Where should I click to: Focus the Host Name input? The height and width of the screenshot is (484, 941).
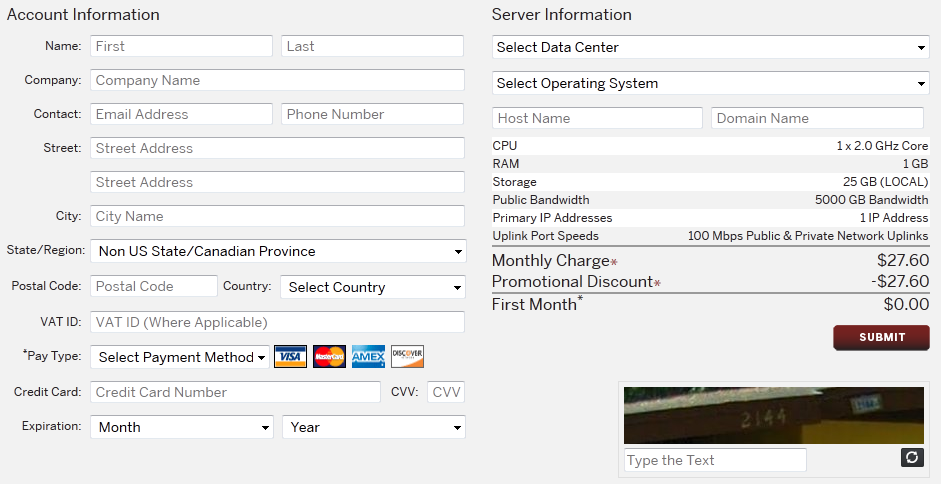click(x=597, y=118)
